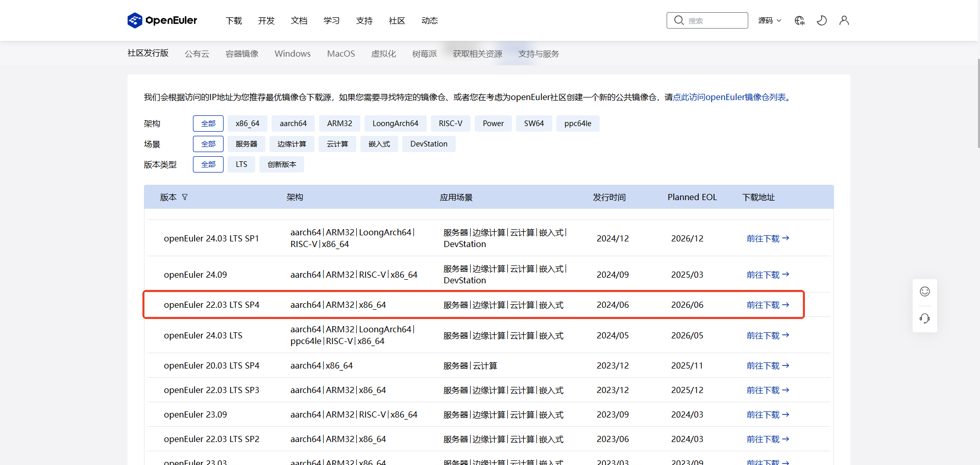The width and height of the screenshot is (980, 465).
Task: Click the filter funnel beside 版本 column
Action: [185, 197]
